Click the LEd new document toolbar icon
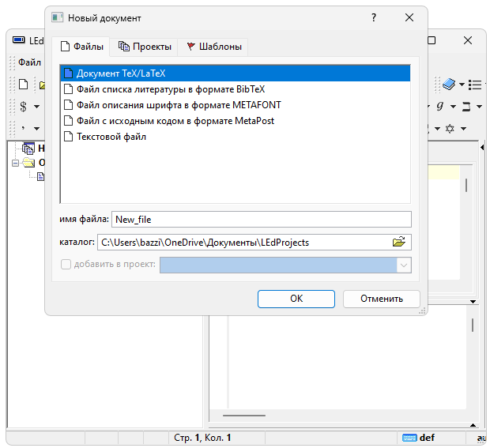 pos(24,85)
